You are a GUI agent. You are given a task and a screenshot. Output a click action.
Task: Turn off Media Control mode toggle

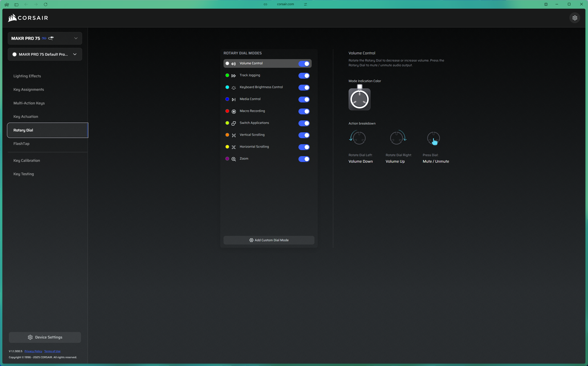pyautogui.click(x=304, y=99)
